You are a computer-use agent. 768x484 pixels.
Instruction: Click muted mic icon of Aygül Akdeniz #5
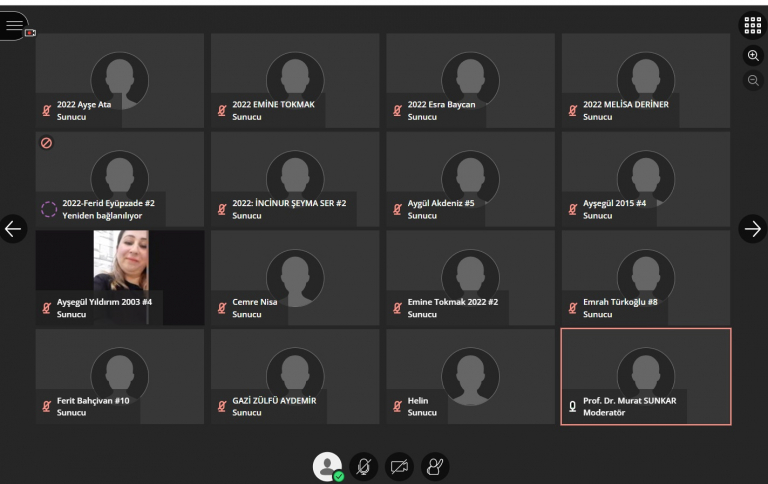point(397,209)
